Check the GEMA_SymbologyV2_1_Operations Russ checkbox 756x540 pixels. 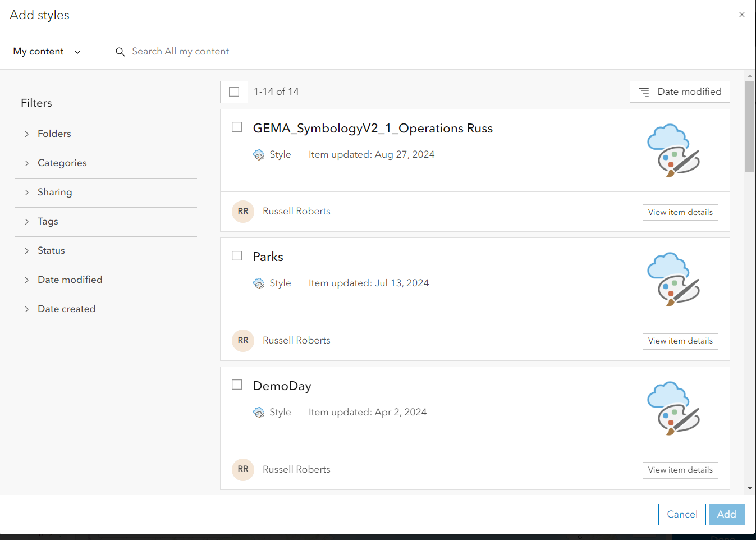coord(236,127)
